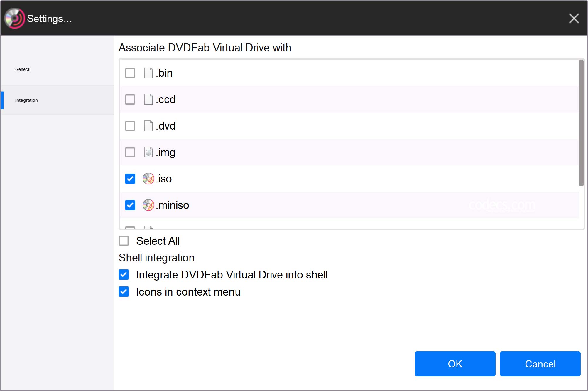Click the .ccd file type icon
This screenshot has height=391, width=588.
[148, 99]
